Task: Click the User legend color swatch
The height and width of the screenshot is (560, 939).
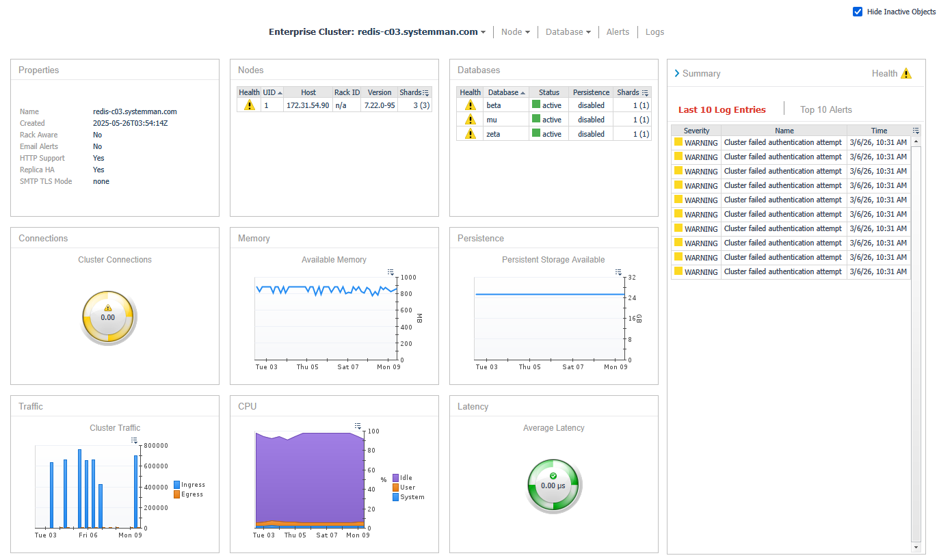Action: pos(396,488)
